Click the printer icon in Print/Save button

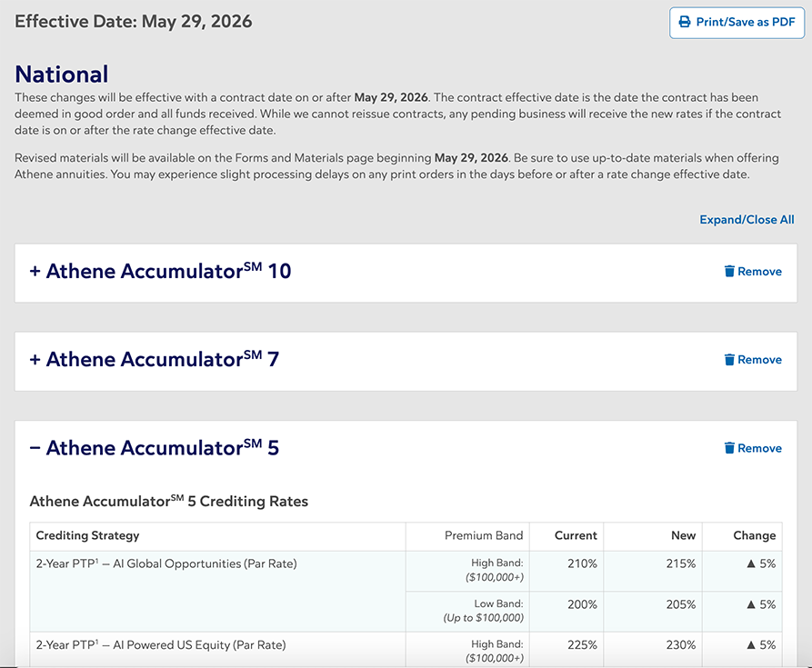coord(685,22)
